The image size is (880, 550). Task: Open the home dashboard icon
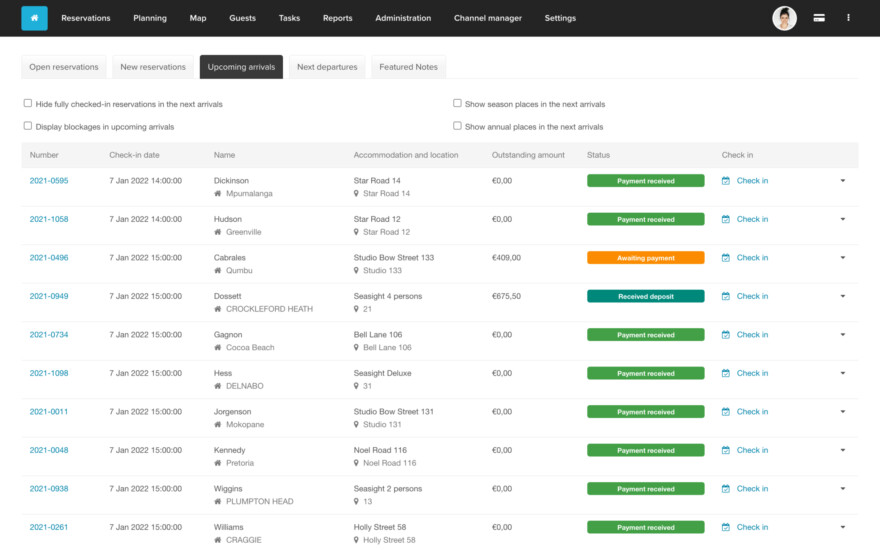tap(34, 18)
